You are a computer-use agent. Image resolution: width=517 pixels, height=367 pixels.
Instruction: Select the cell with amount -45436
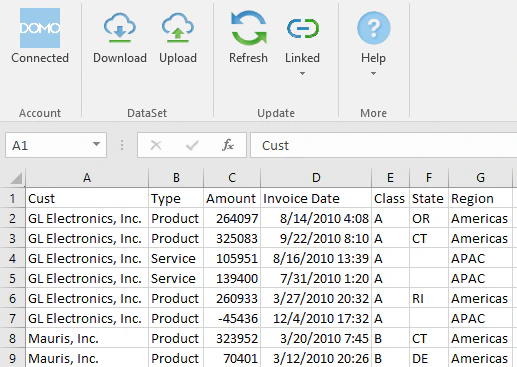pos(232,318)
